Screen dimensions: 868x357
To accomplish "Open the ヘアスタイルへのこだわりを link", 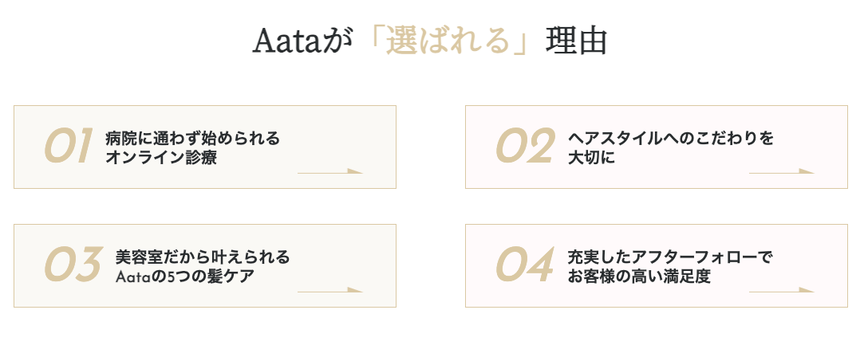I will coord(670,138).
